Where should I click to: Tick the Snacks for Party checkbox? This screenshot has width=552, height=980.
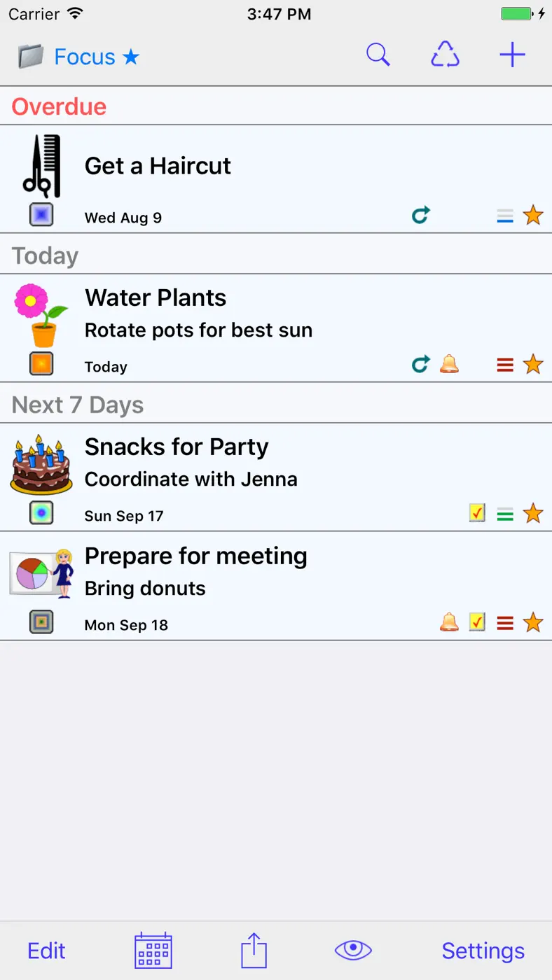(41, 513)
